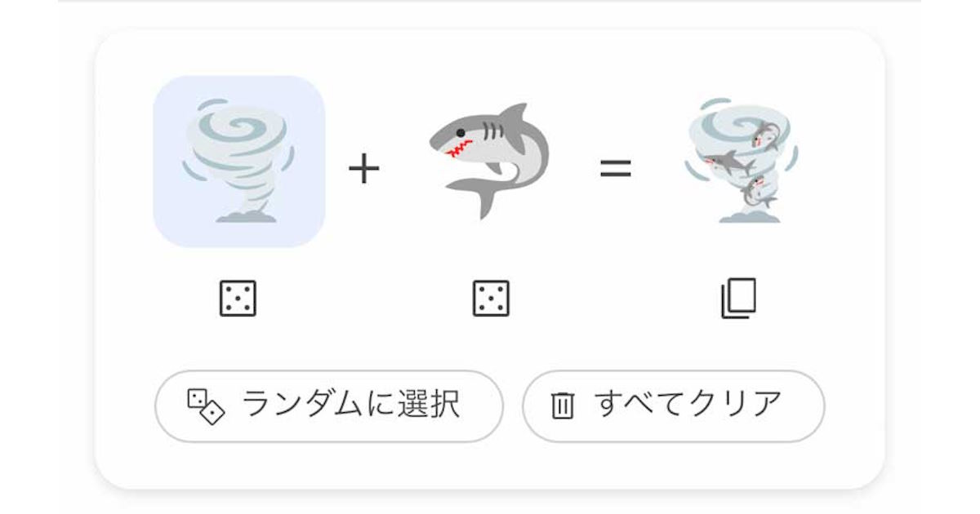Click the ランダムに選択 text label
The width and height of the screenshot is (980, 514).
point(351,404)
